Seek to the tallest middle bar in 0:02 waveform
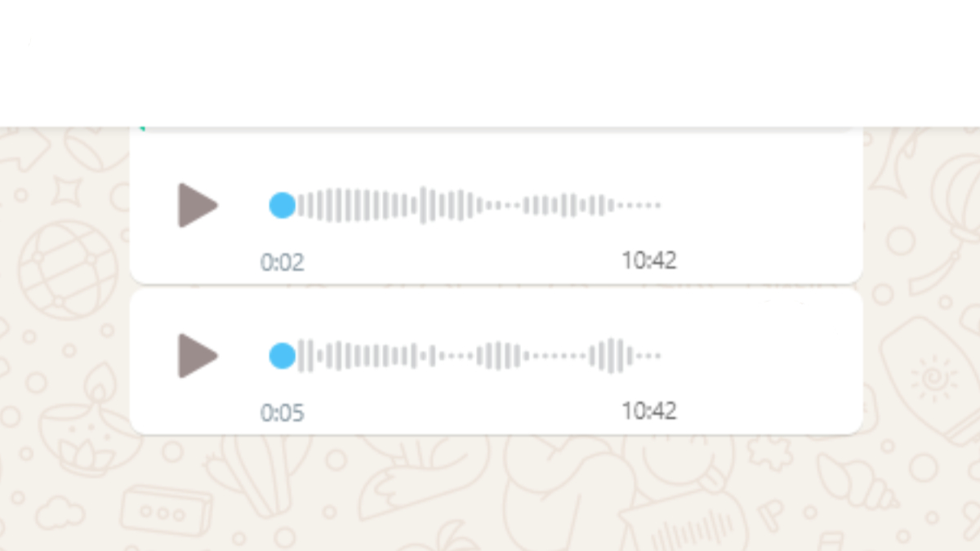This screenshot has height=551, width=980. coord(423,205)
